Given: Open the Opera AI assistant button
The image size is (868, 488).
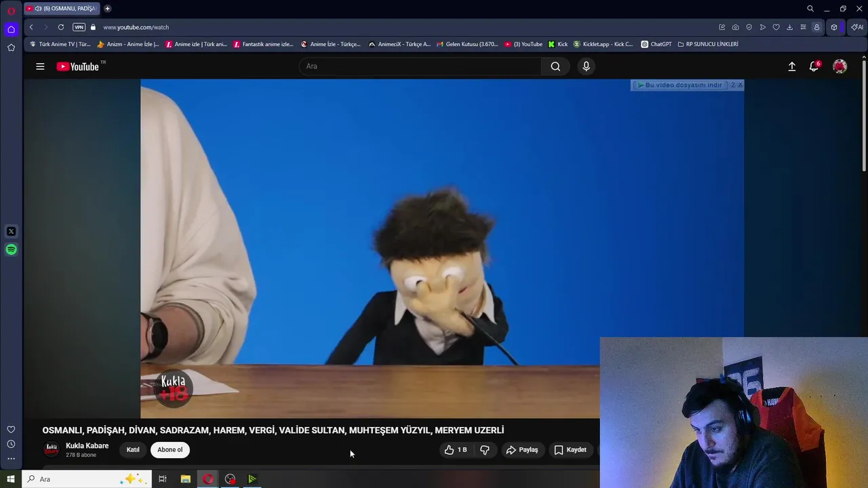Looking at the screenshot, I should coord(857,27).
